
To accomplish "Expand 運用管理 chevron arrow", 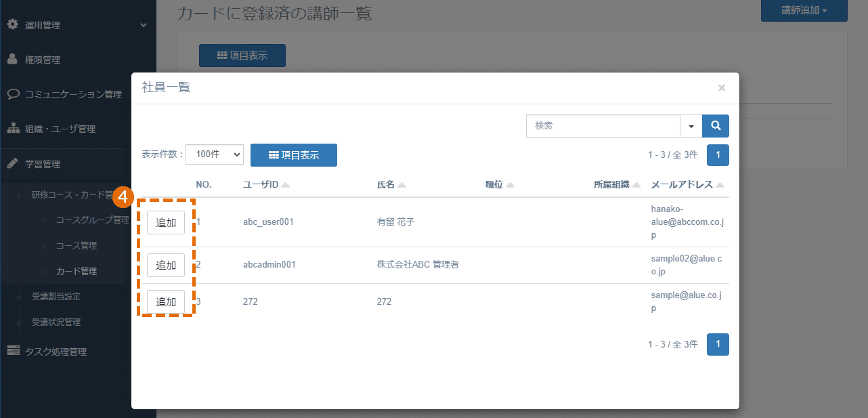I will (x=144, y=25).
